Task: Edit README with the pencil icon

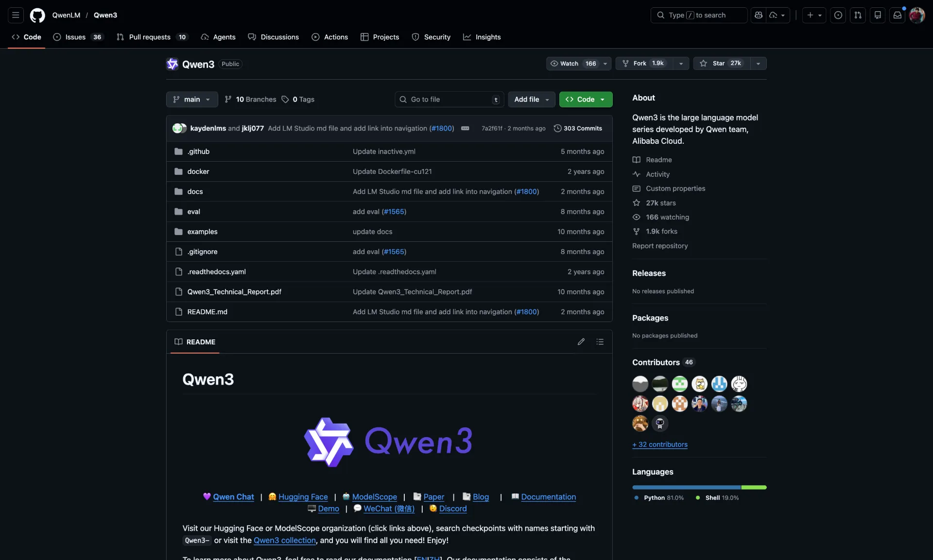Action: click(x=581, y=342)
